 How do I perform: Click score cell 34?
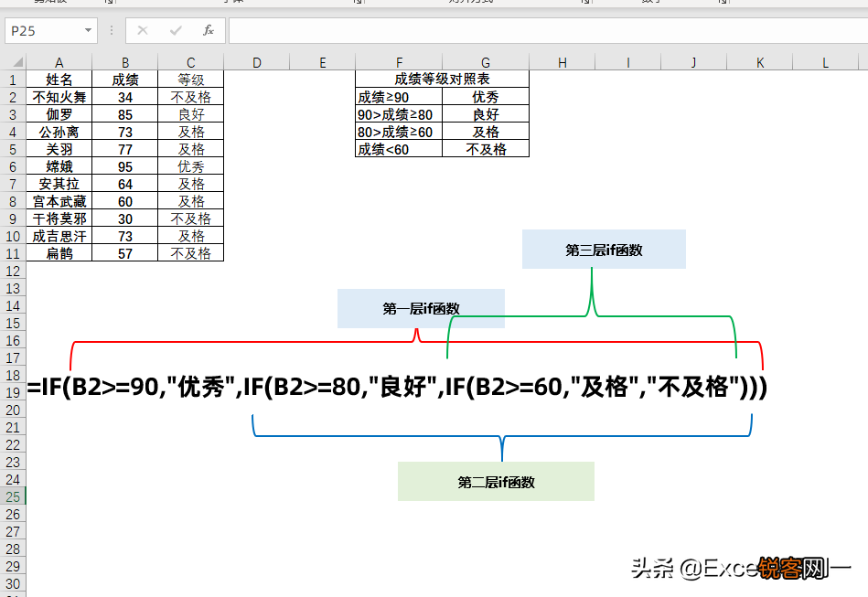(125, 98)
